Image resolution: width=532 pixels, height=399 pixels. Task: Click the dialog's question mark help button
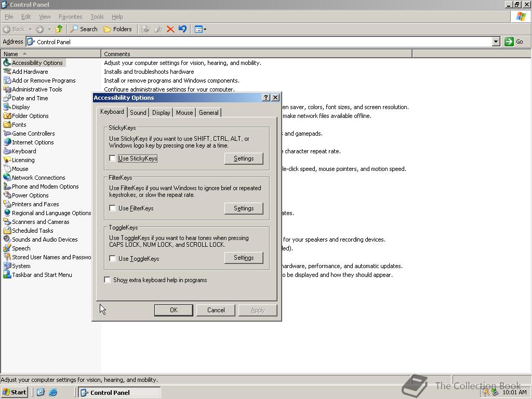[267, 98]
